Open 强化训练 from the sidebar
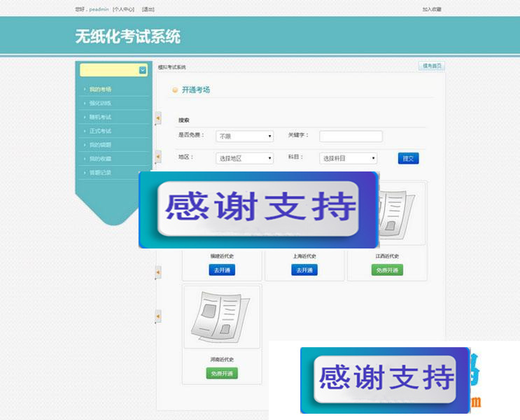The height and width of the screenshot is (420, 520). [100, 103]
